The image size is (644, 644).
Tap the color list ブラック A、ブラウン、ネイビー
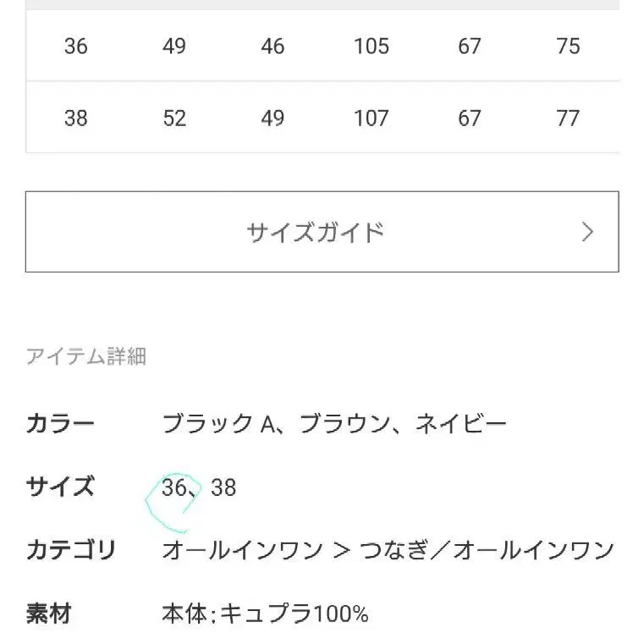click(334, 423)
